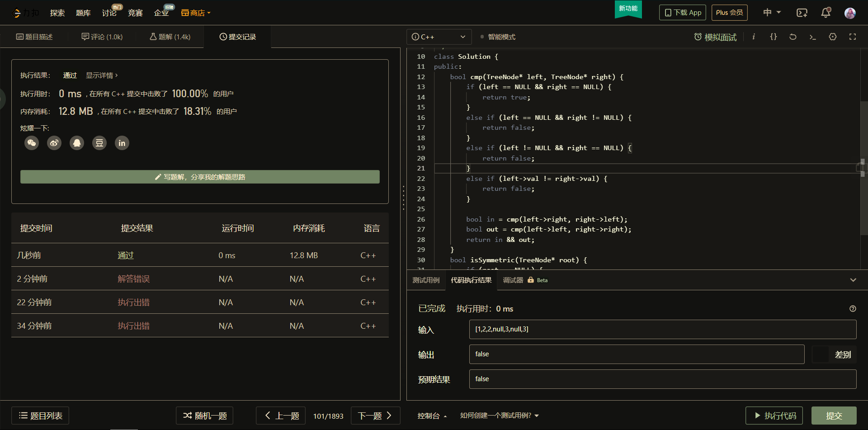Click the 提交 submit button

(834, 416)
